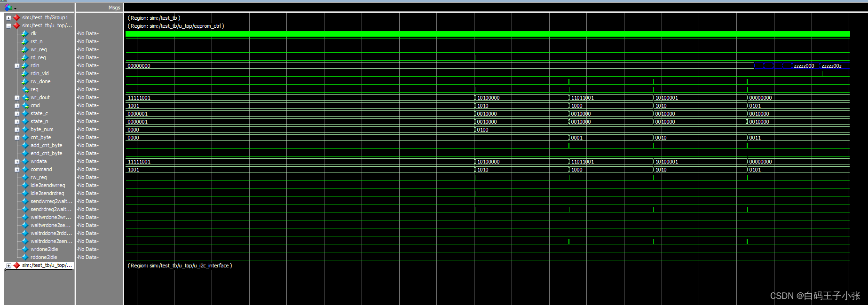Select the command signal name
The height and width of the screenshot is (305, 868).
(x=41, y=169)
